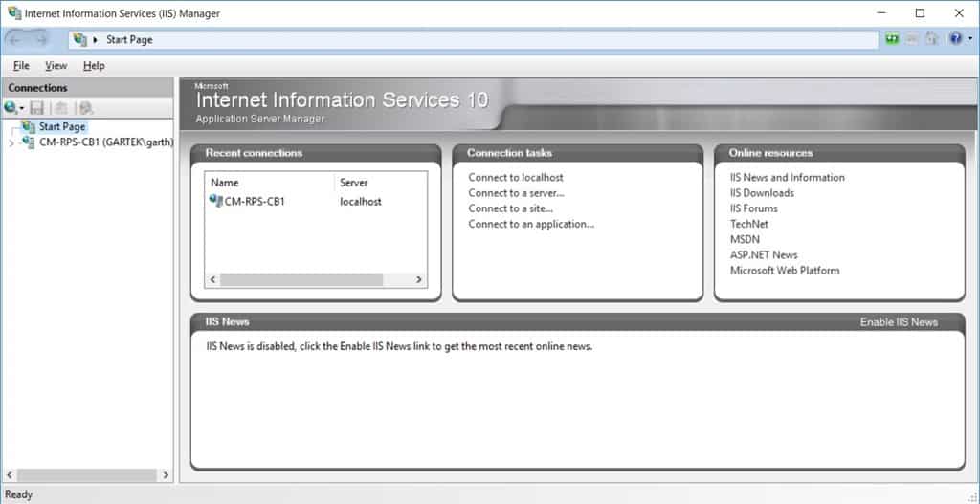Open IIS Downloads link

click(762, 193)
